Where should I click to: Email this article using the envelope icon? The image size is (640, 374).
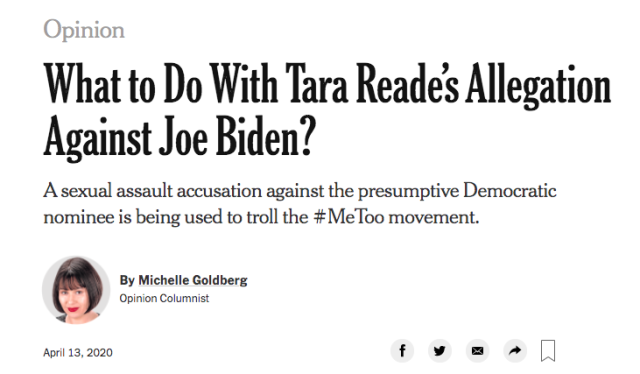click(478, 351)
